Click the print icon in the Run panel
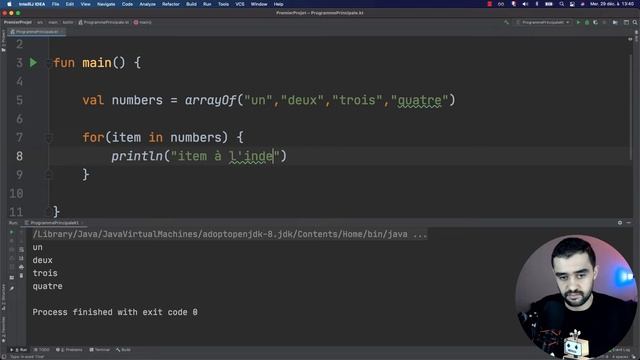The height and width of the screenshot is (360, 640). point(21,267)
